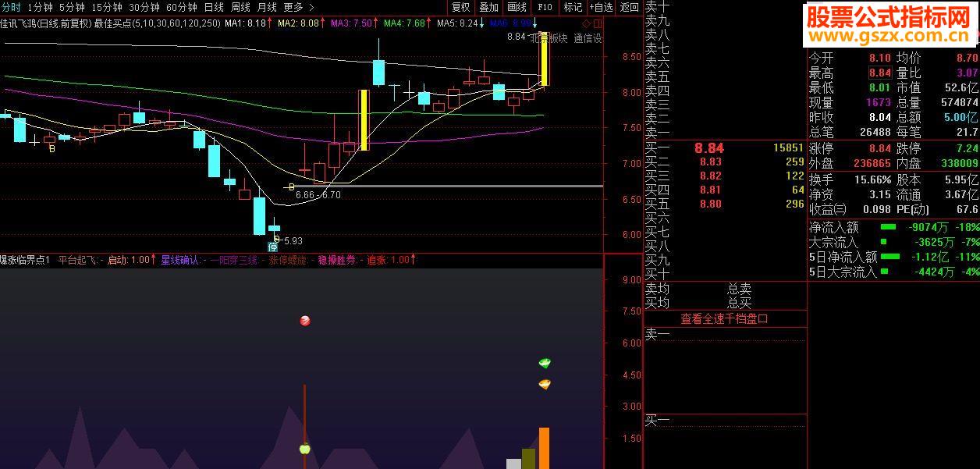Click the red ball signal marker
Viewport: 980px width, 469px height.
tap(305, 321)
